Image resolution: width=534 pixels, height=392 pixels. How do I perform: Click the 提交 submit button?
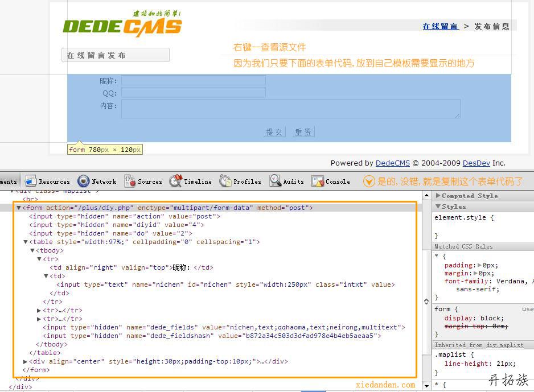[274, 132]
